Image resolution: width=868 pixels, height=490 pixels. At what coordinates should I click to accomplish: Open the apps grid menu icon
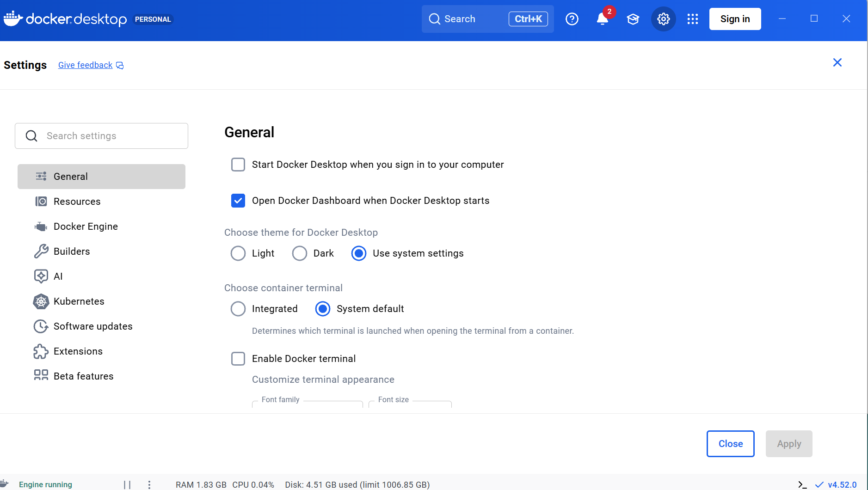click(692, 19)
